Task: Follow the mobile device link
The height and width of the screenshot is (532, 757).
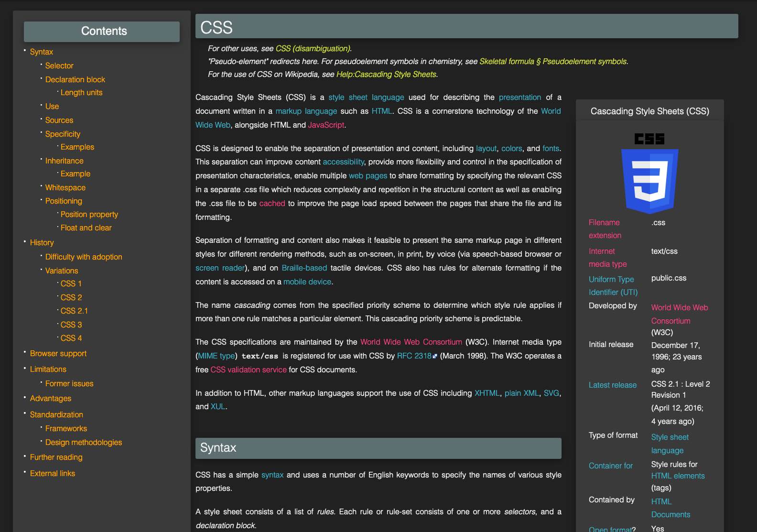Action: [x=307, y=282]
